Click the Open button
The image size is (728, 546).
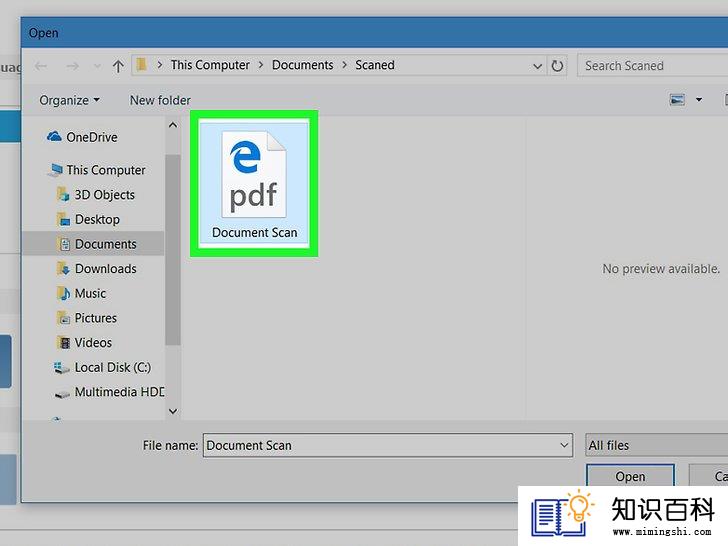click(x=630, y=476)
